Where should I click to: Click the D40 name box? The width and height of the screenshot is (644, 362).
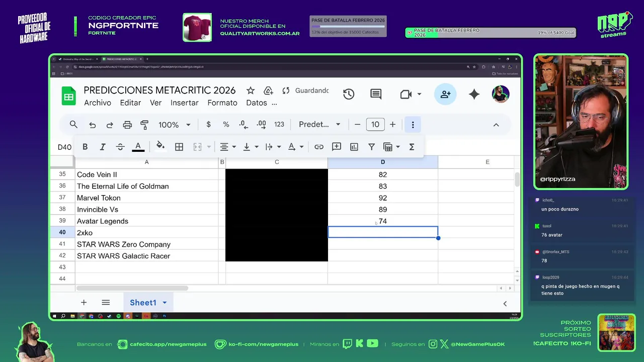tap(64, 147)
